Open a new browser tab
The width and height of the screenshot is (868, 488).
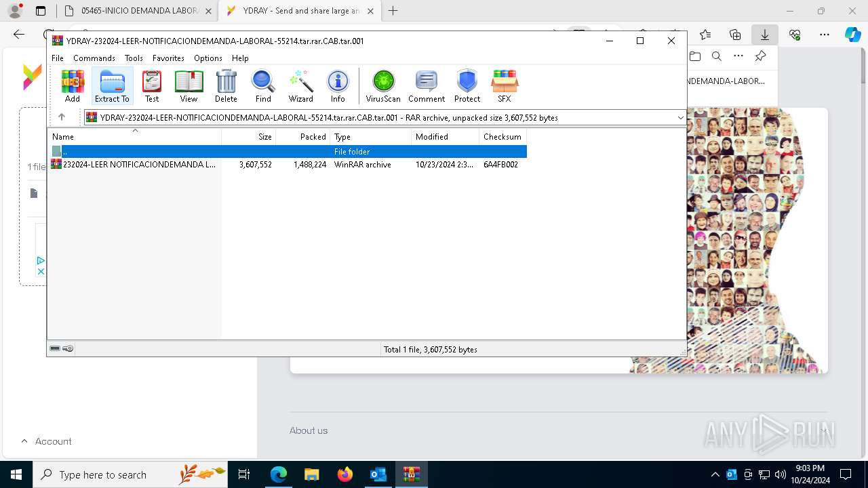tap(393, 11)
